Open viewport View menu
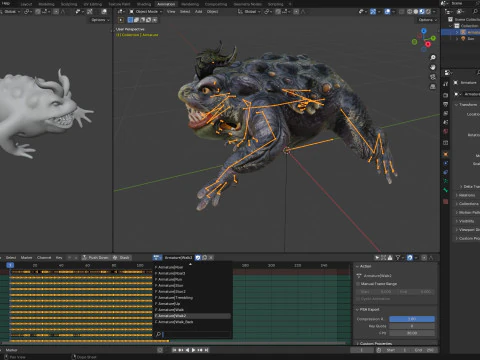 pos(171,11)
